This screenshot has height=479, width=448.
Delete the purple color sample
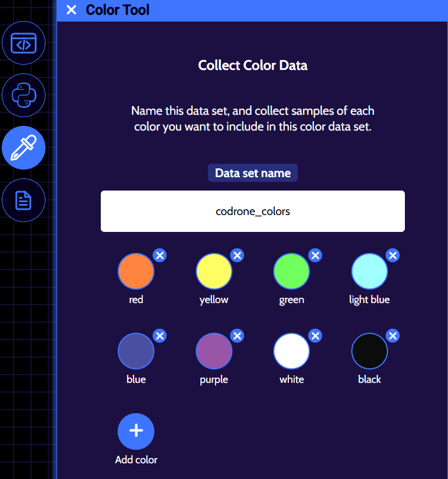pos(237,336)
